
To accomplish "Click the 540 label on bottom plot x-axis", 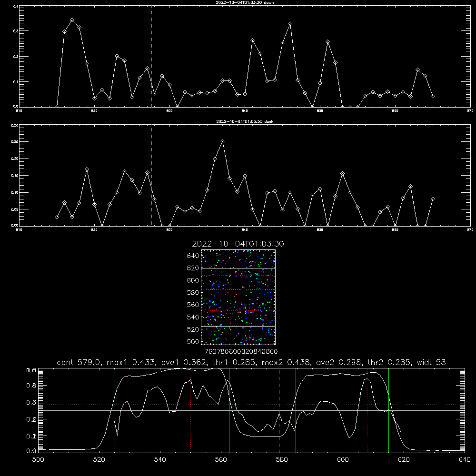I will [160, 460].
